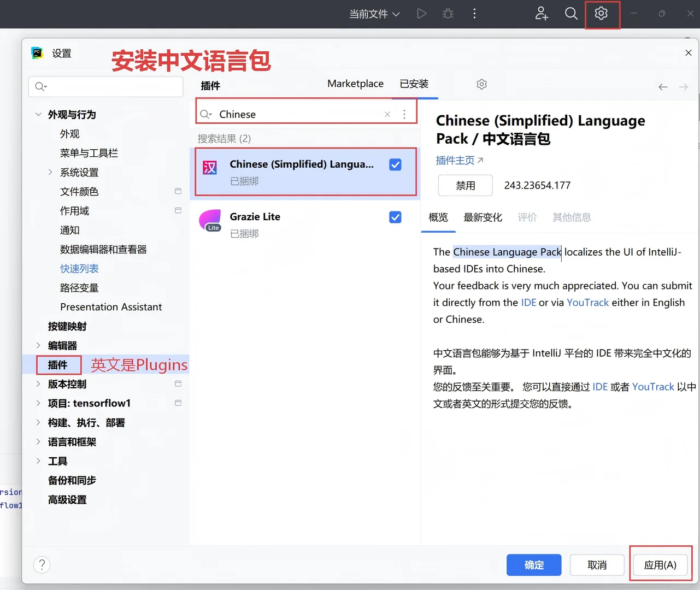Click the 禁用 button to disable the plugin
The width and height of the screenshot is (700, 590).
coord(465,185)
